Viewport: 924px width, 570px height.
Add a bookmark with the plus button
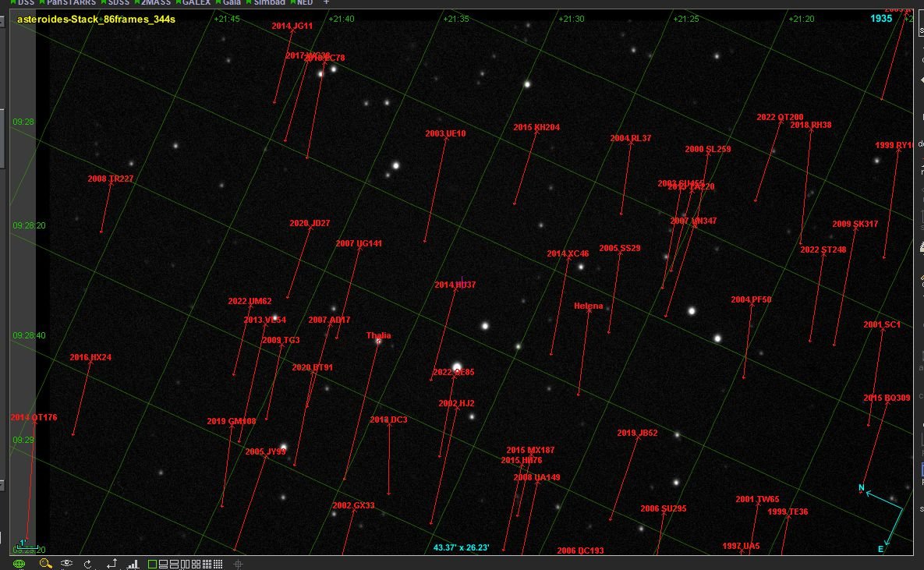click(x=326, y=2)
